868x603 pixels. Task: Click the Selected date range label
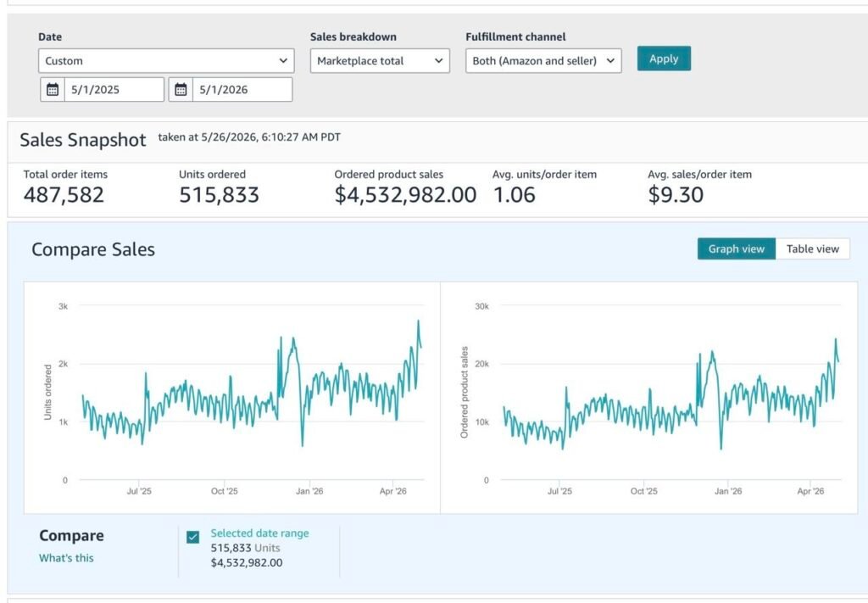click(259, 533)
